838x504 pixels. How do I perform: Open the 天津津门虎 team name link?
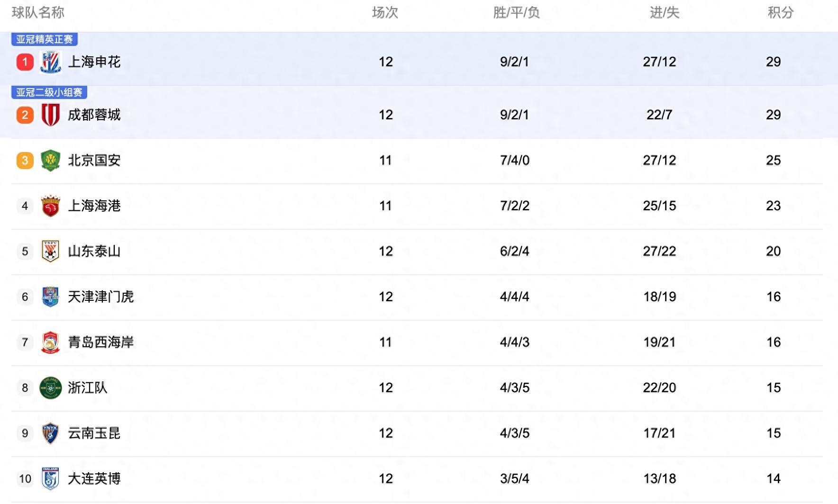click(x=101, y=297)
